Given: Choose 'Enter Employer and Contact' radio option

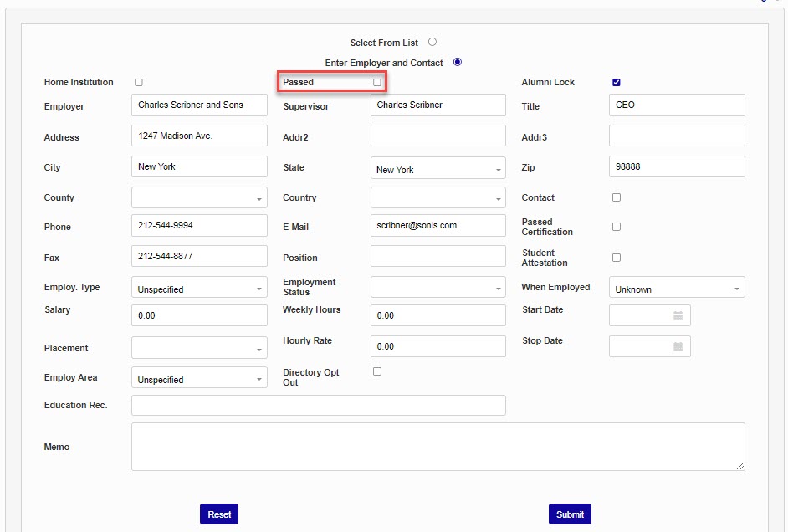Looking at the screenshot, I should click(x=457, y=62).
